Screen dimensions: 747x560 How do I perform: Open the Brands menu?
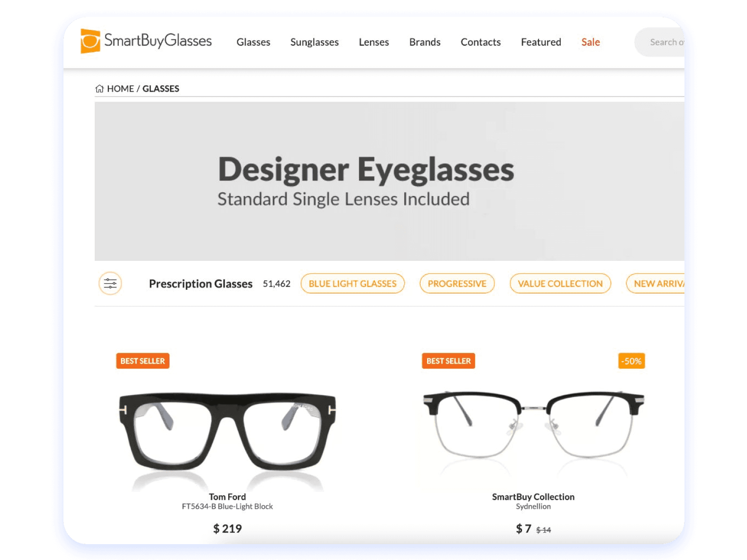425,42
